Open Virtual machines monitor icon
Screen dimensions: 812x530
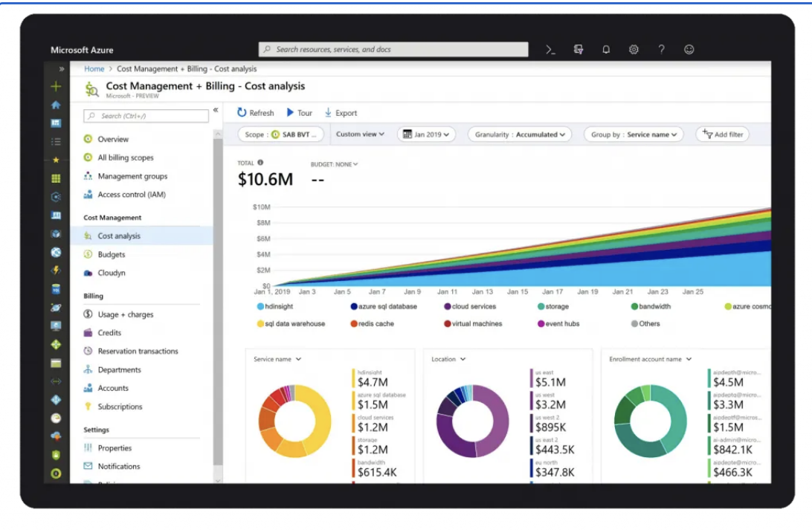pos(56,326)
